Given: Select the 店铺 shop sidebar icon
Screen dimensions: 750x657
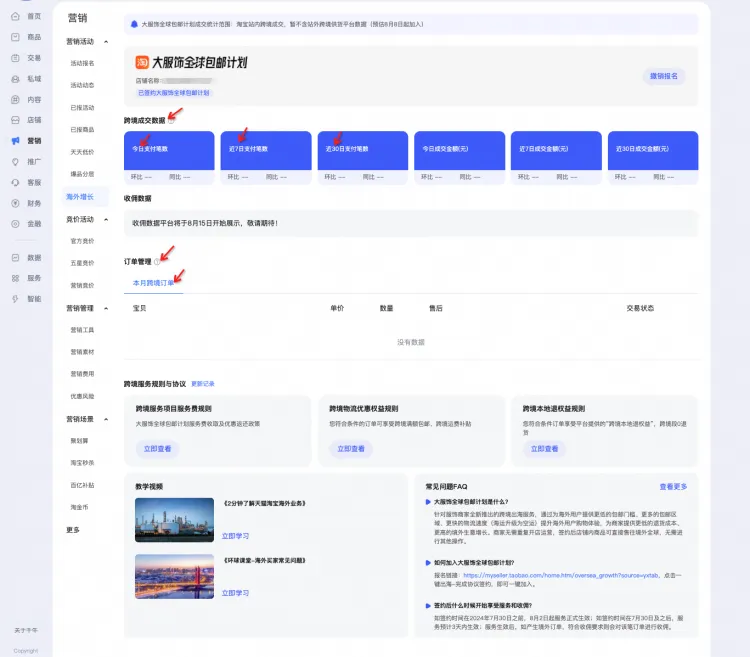Looking at the screenshot, I should 15,120.
